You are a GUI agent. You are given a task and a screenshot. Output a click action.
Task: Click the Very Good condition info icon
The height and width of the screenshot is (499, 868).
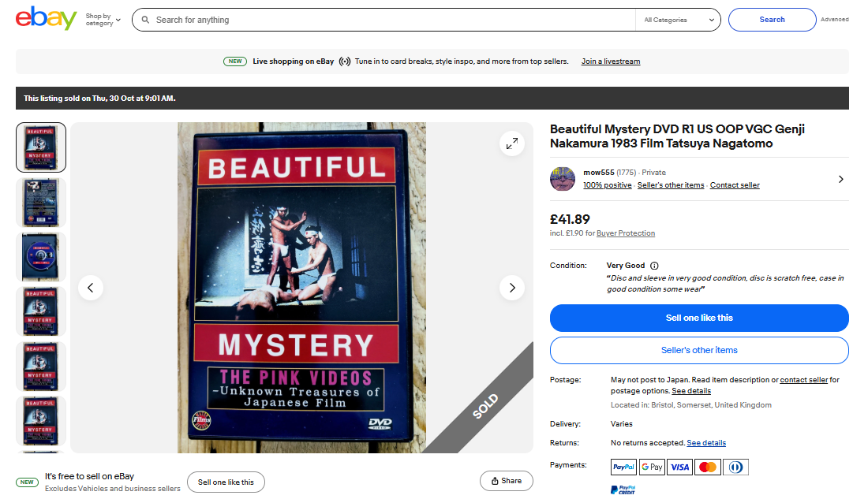[x=654, y=266]
